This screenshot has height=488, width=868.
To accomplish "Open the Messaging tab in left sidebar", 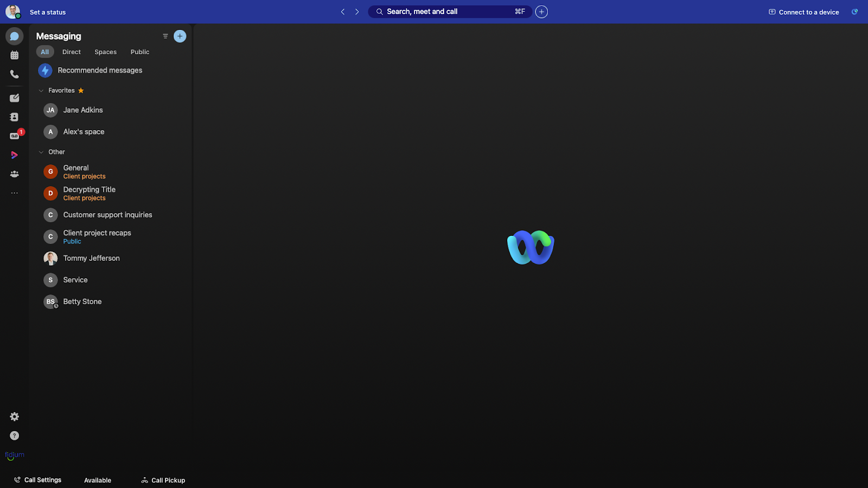I will click(15, 36).
